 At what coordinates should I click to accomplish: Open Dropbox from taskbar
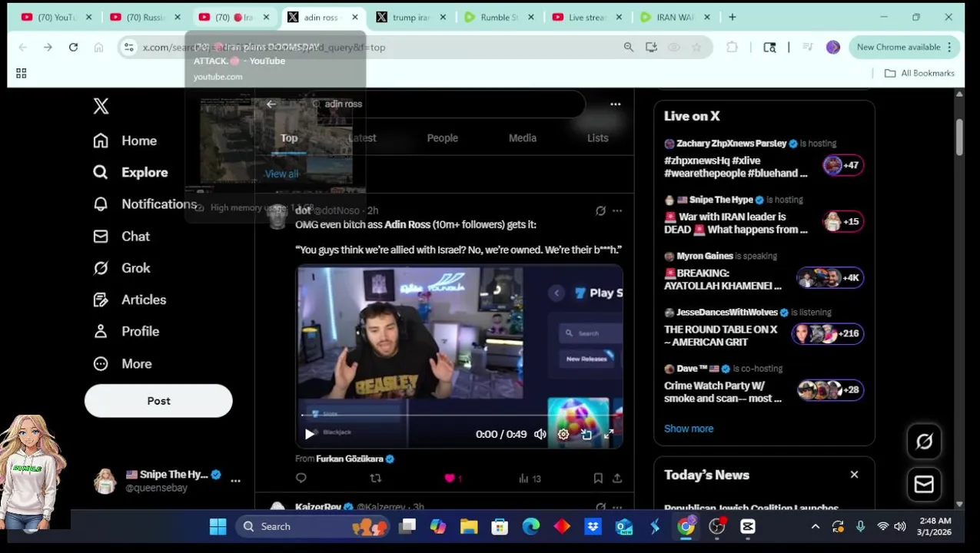tap(593, 526)
